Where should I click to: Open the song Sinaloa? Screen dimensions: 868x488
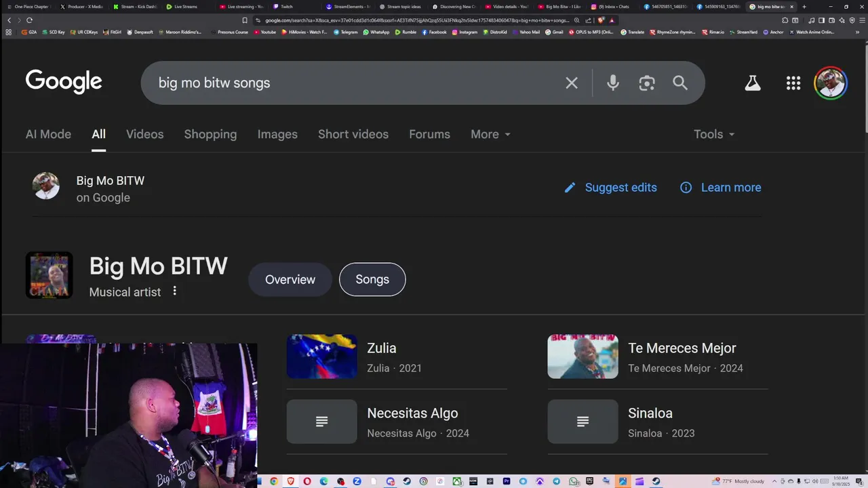click(658, 422)
